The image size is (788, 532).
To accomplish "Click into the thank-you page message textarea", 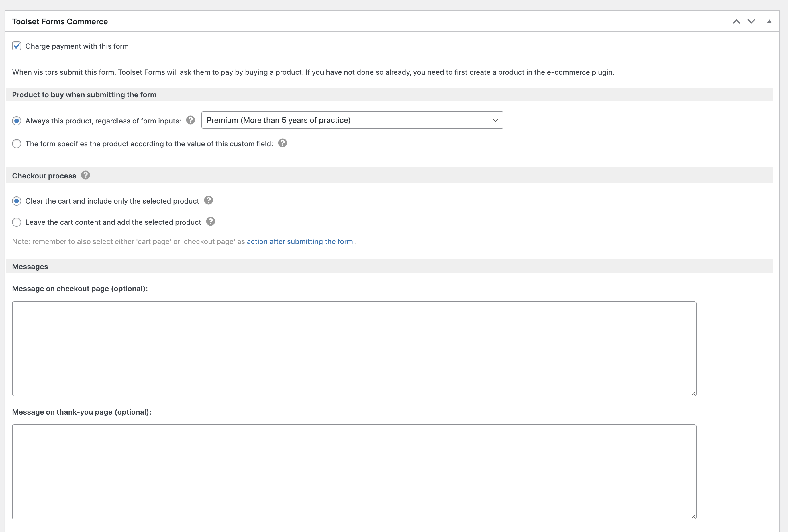I will tap(354, 472).
